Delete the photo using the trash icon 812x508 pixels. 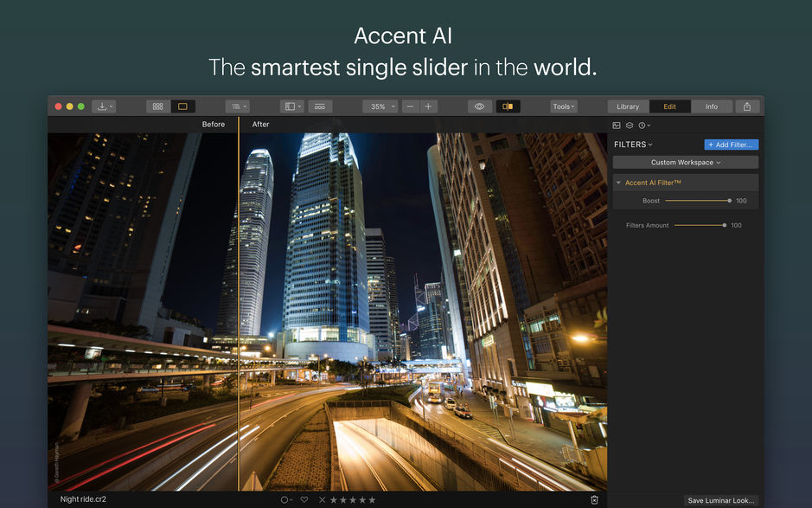[594, 499]
